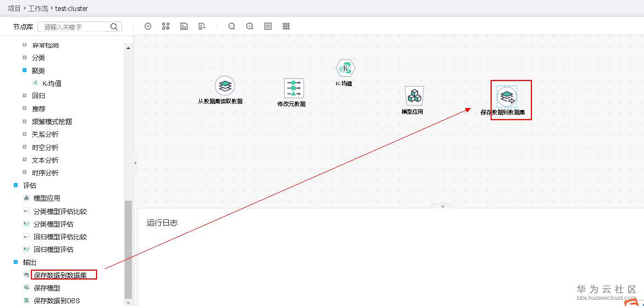Click the export workflow toolbar icon
The image size is (644, 306).
pos(202,26)
